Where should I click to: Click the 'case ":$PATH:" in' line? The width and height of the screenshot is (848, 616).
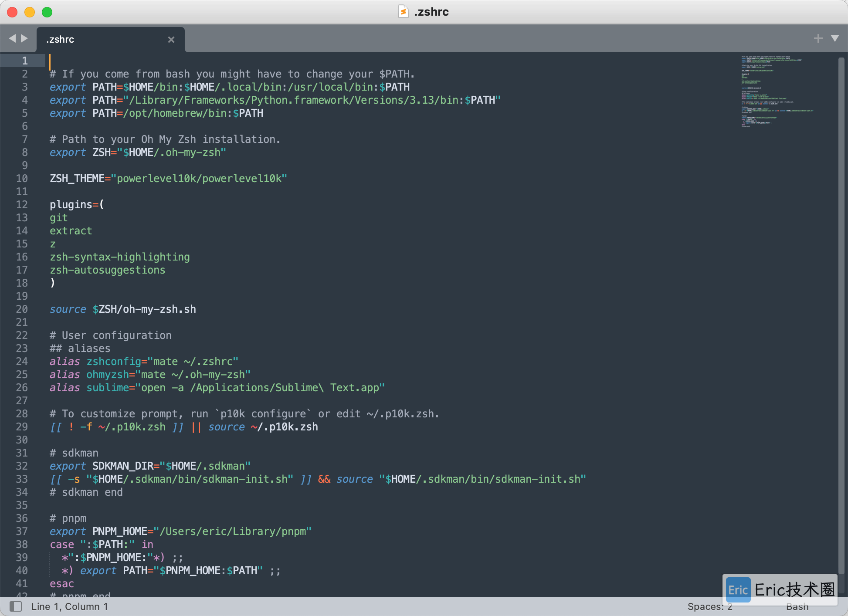[x=102, y=544]
